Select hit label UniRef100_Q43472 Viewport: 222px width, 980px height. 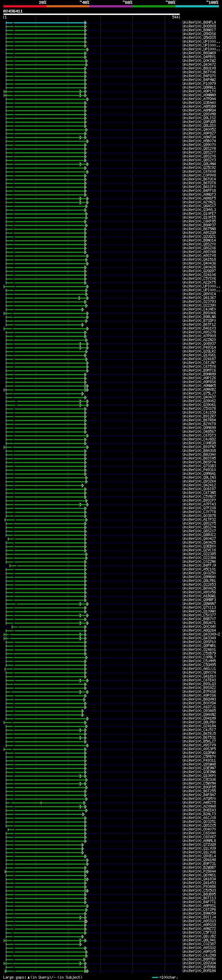click(x=199, y=64)
